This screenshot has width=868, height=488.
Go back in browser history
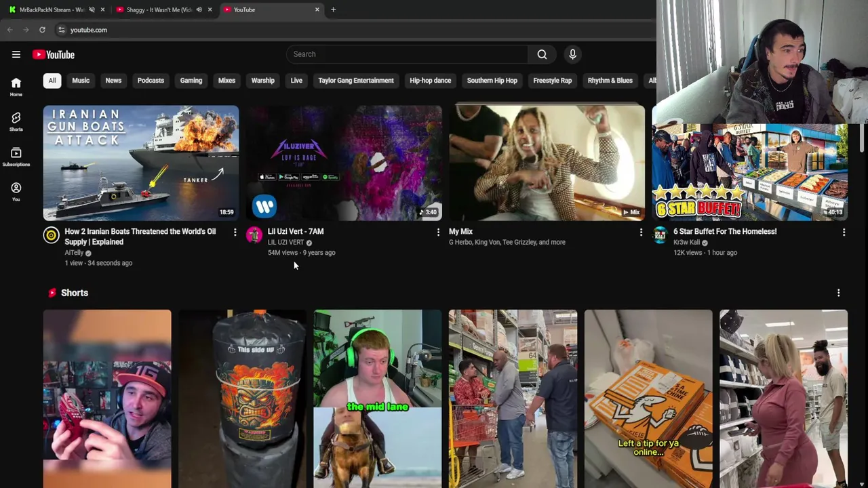pyautogui.click(x=9, y=30)
